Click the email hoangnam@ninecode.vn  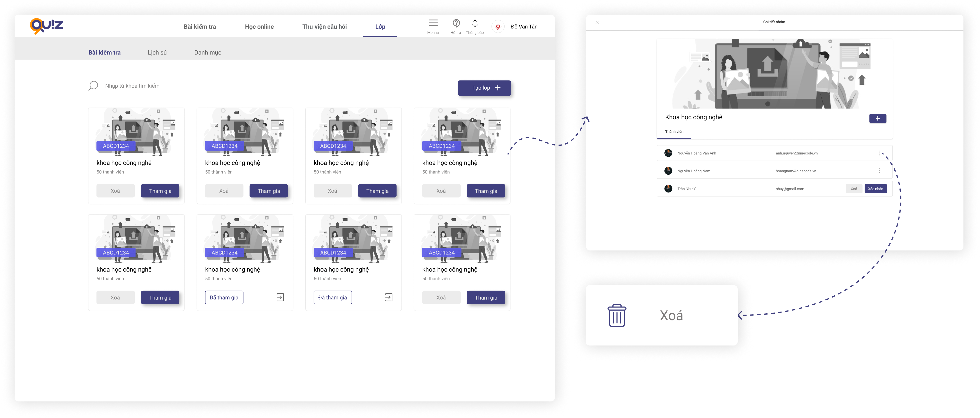(x=796, y=171)
